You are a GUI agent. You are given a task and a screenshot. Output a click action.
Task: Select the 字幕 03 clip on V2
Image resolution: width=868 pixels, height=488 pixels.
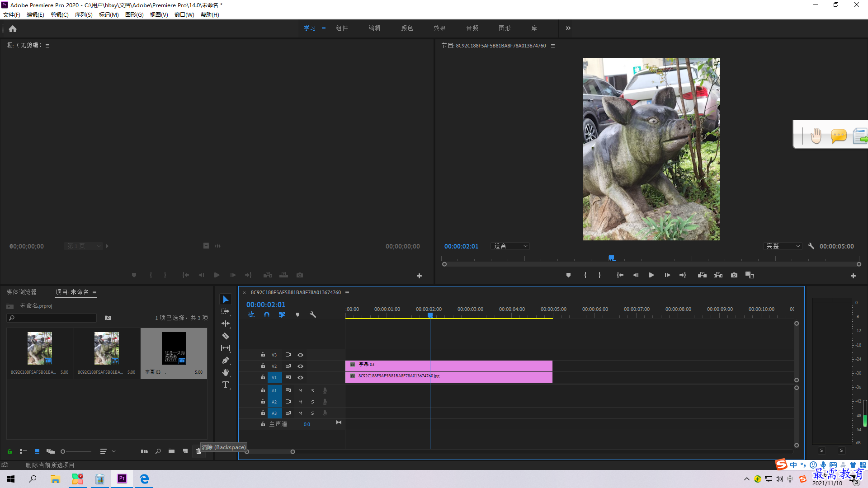[x=449, y=366]
